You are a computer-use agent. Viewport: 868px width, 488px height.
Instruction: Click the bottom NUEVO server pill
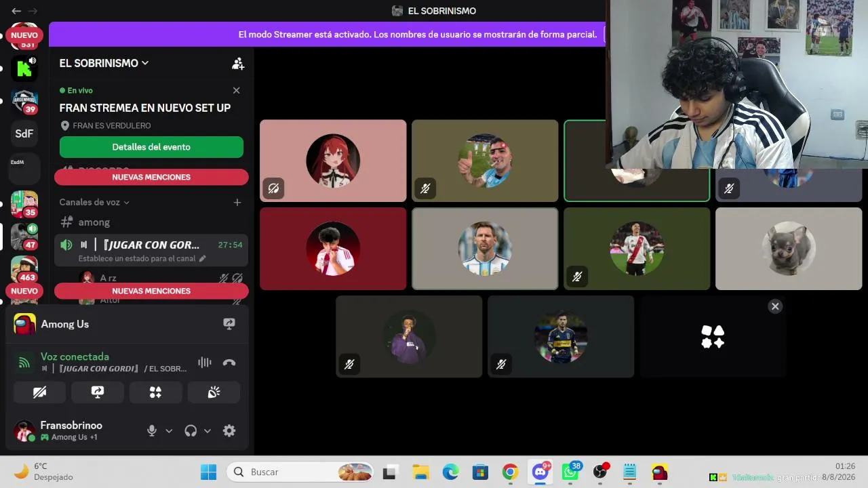click(24, 291)
